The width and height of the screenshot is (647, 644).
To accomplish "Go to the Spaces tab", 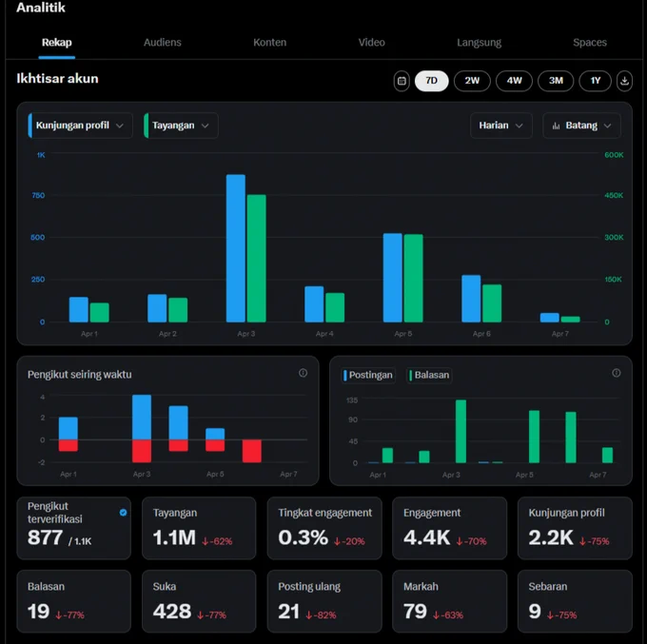I will click(x=590, y=43).
